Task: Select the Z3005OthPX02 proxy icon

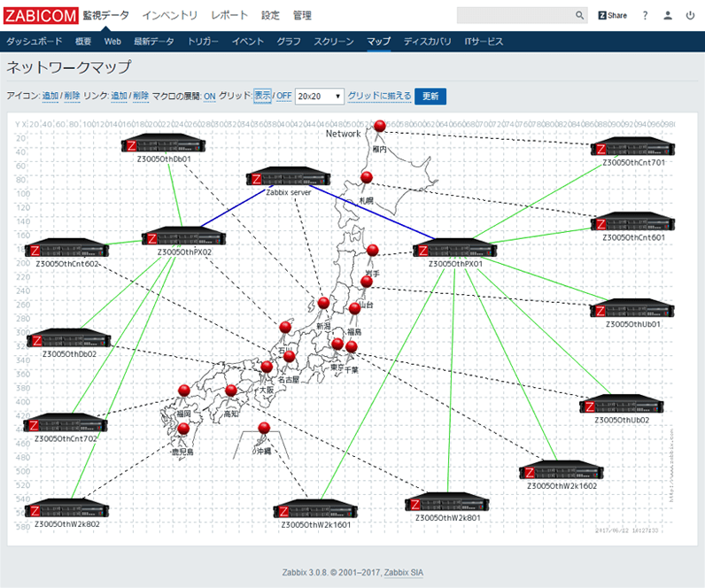Action: pyautogui.click(x=184, y=236)
